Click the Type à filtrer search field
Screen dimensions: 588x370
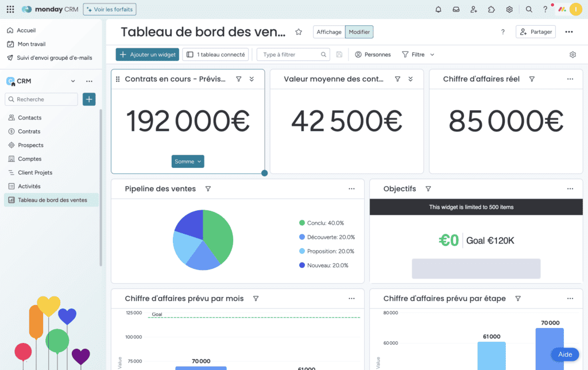point(290,54)
